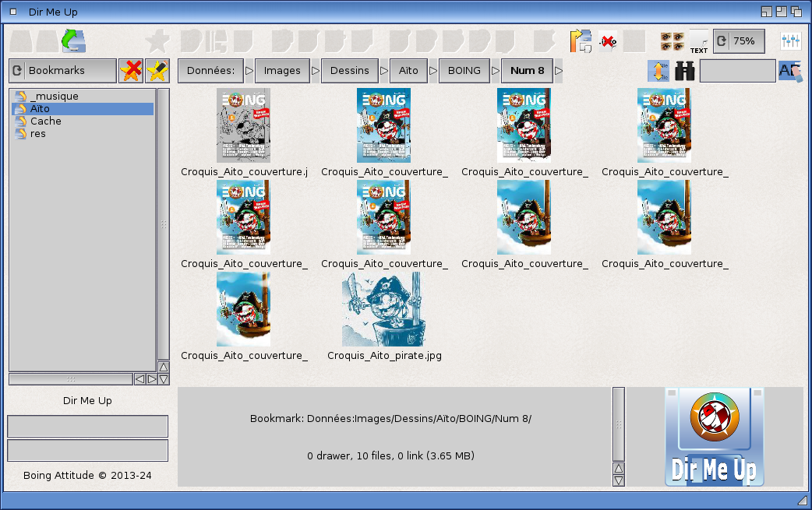
Task: Go to BOING in the breadcrumb path
Action: pos(464,71)
